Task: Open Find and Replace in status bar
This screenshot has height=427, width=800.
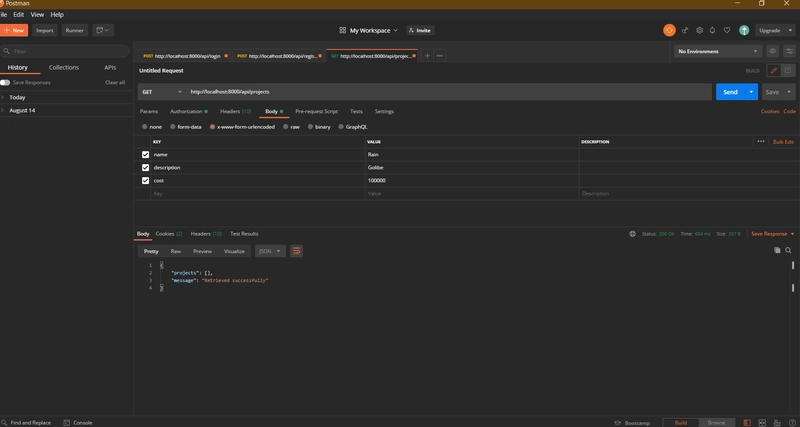Action: [x=26, y=422]
